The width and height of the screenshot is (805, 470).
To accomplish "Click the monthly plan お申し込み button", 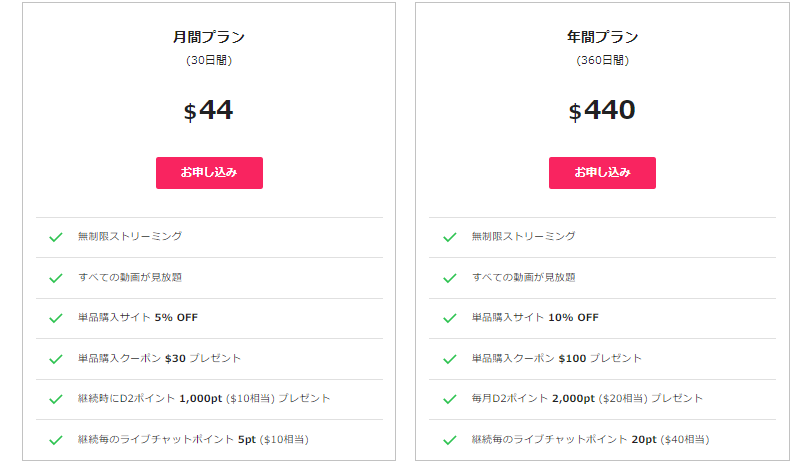I will click(x=209, y=172).
